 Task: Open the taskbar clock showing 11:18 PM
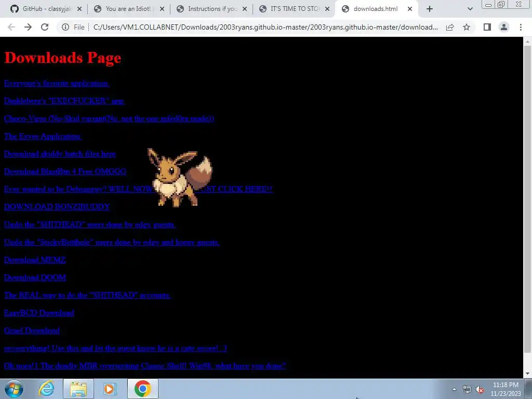(505, 389)
